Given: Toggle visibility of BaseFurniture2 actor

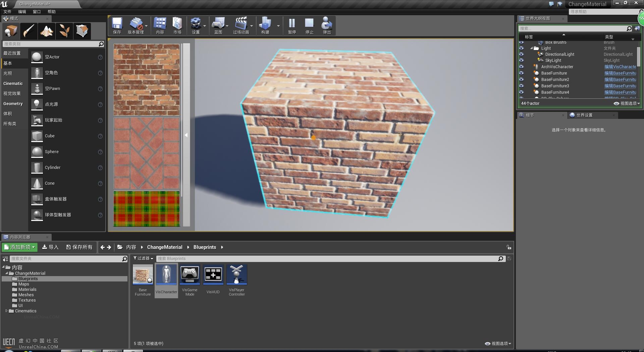Looking at the screenshot, I should (x=521, y=80).
